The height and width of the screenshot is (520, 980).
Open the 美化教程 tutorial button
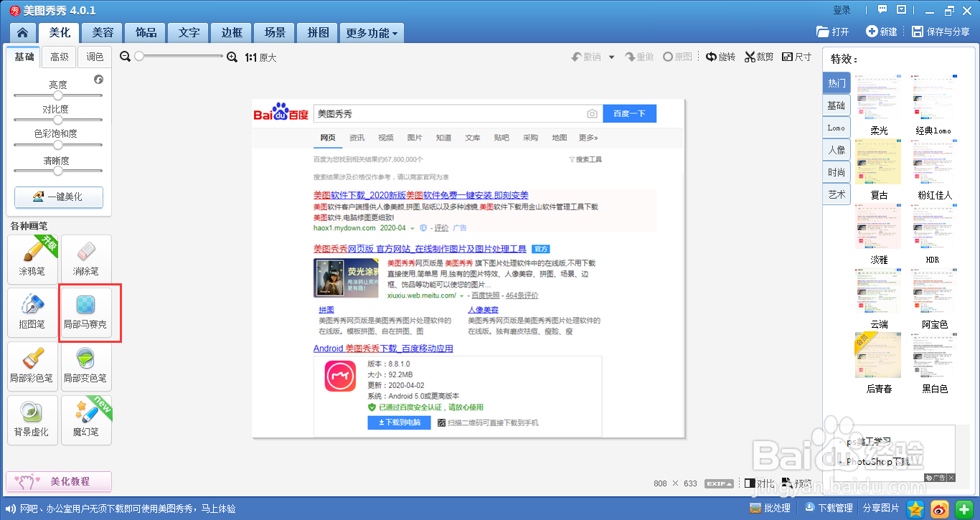pyautogui.click(x=59, y=482)
